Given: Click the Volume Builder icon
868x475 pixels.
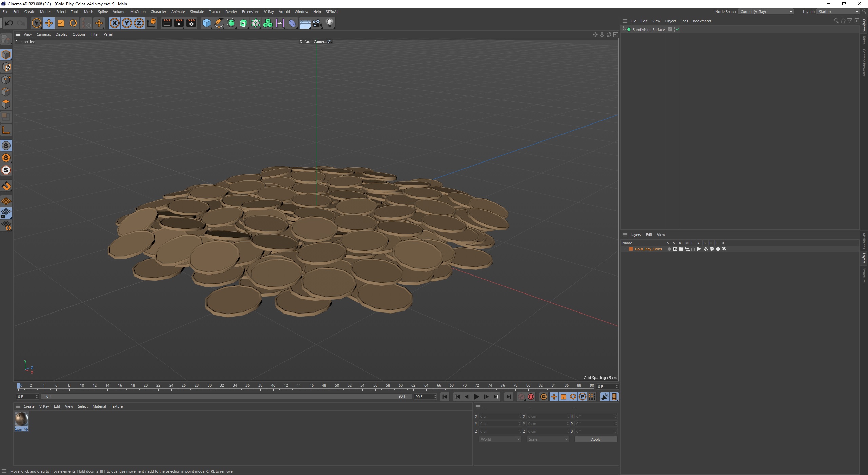Looking at the screenshot, I should click(268, 23).
